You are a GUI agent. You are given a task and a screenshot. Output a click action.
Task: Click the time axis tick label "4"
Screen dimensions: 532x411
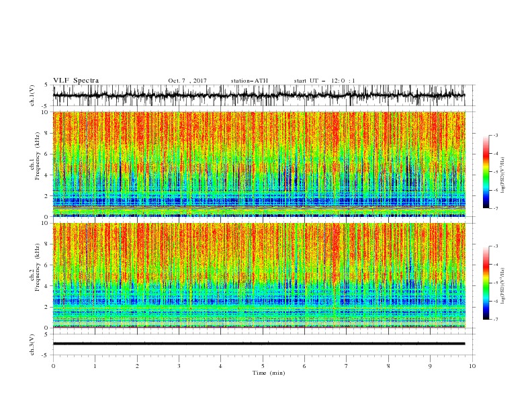220,366
